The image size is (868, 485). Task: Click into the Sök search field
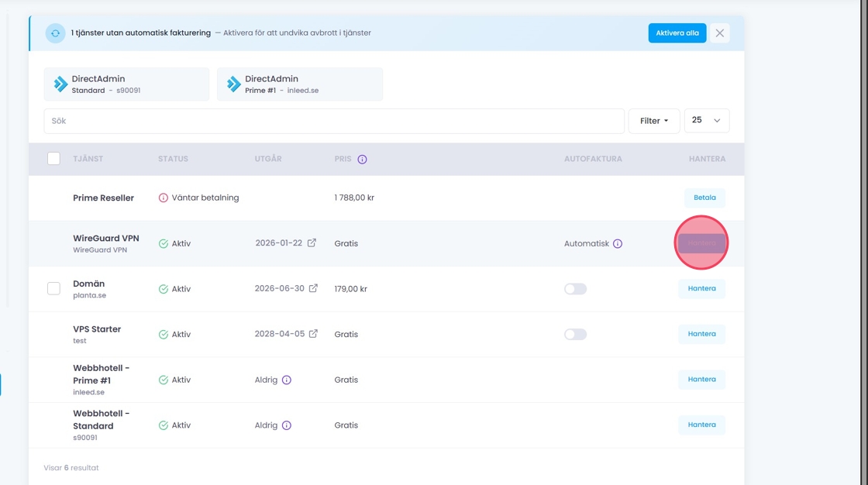(333, 121)
